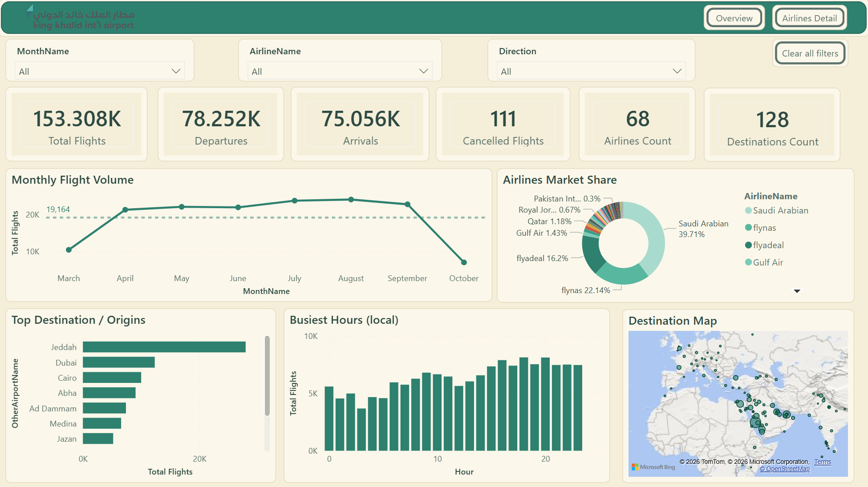The width and height of the screenshot is (868, 487).
Task: Click the Qatar 1.18% label
Action: pyautogui.click(x=549, y=221)
